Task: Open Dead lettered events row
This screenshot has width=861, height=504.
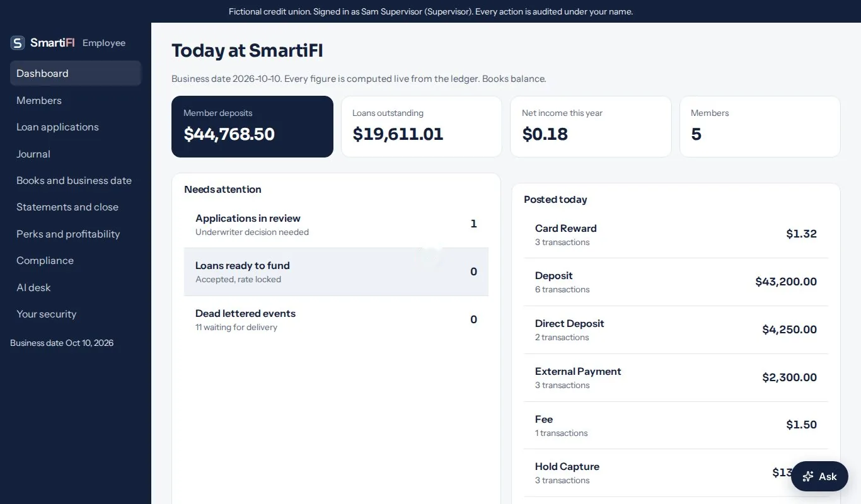Action: click(x=336, y=320)
